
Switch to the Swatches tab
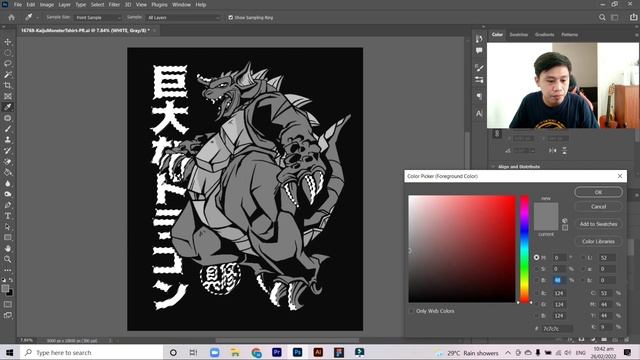click(x=519, y=35)
